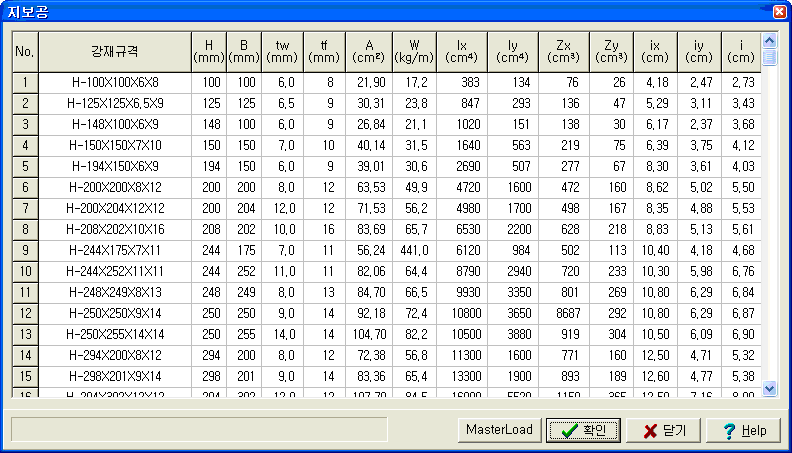Select the H-200X204X12X12 cell
The width and height of the screenshot is (792, 453).
point(115,209)
